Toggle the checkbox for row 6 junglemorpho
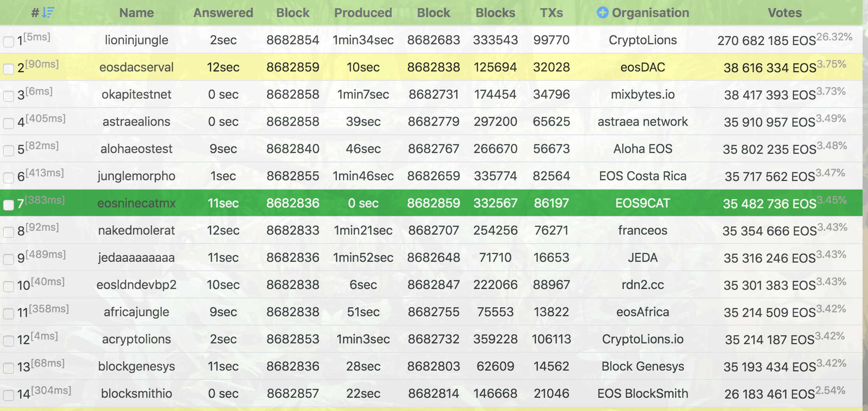This screenshot has height=411, width=868. pos(9,178)
